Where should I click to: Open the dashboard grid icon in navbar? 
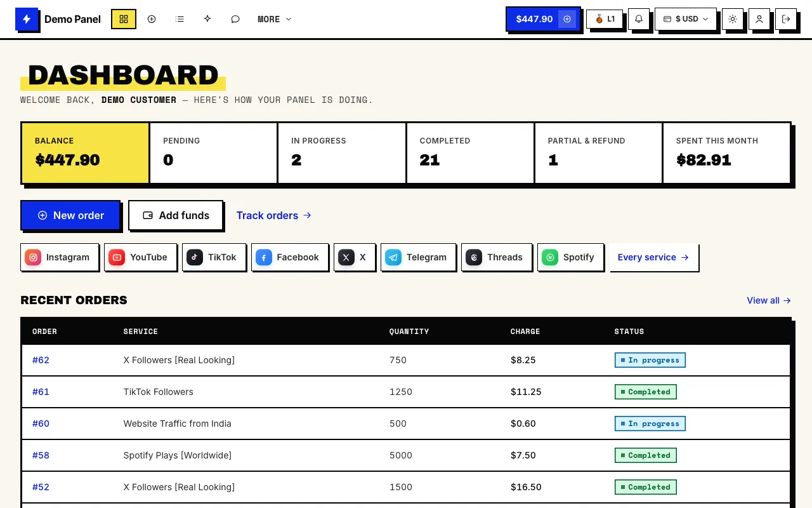(x=124, y=19)
